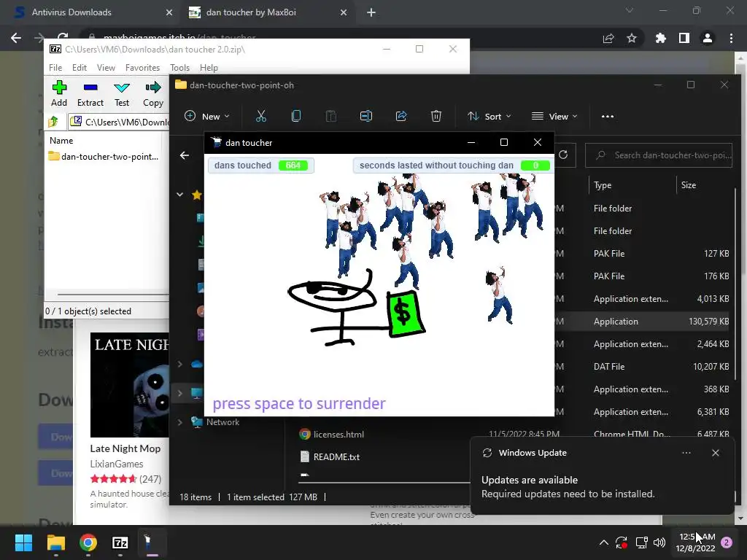
Task: Open the New dropdown in File Explorer
Action: click(207, 116)
